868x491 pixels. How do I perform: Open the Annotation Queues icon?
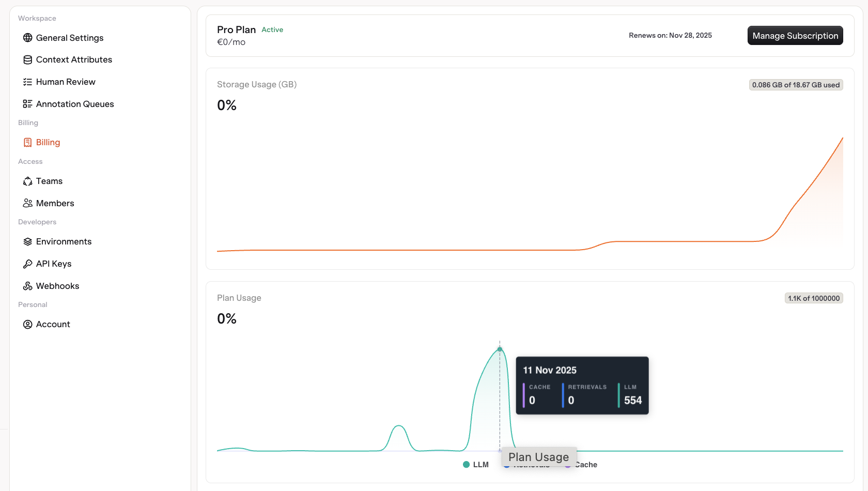[x=27, y=103]
